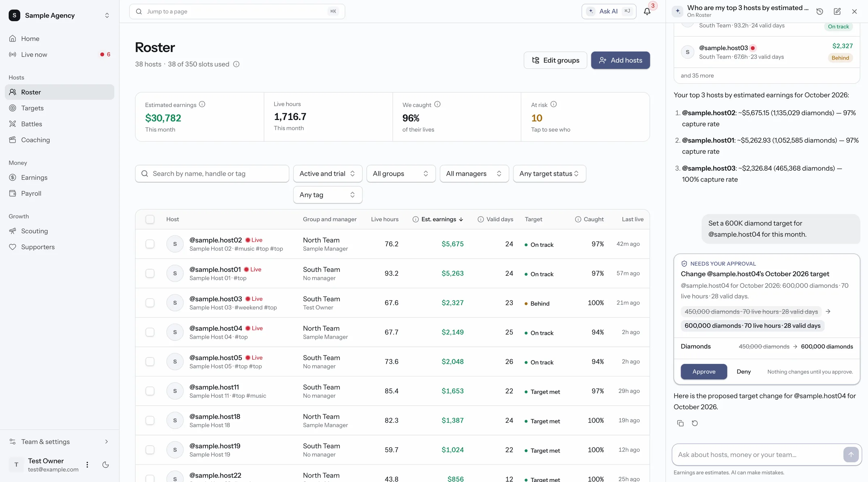Check the @sample.host11 row checkbox
This screenshot has height=482, width=868.
[150, 391]
